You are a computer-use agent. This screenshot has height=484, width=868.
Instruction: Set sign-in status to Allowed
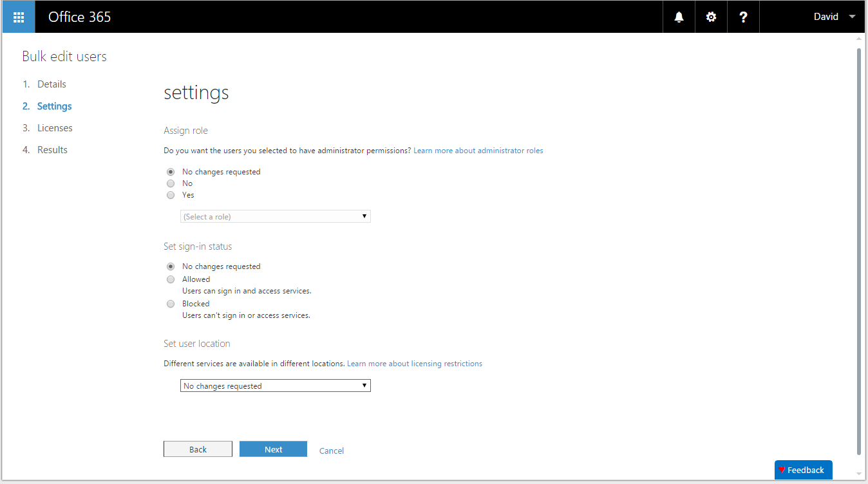171,279
